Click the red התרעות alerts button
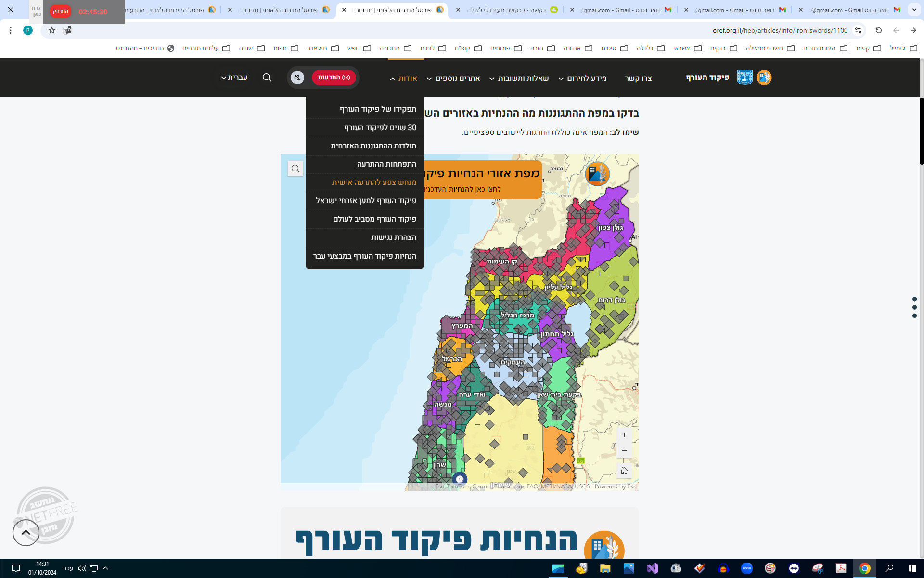 pos(334,78)
